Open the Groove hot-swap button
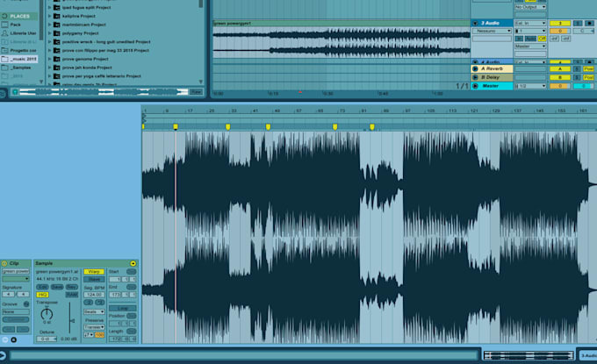This screenshot has width=597, height=364. [26, 303]
